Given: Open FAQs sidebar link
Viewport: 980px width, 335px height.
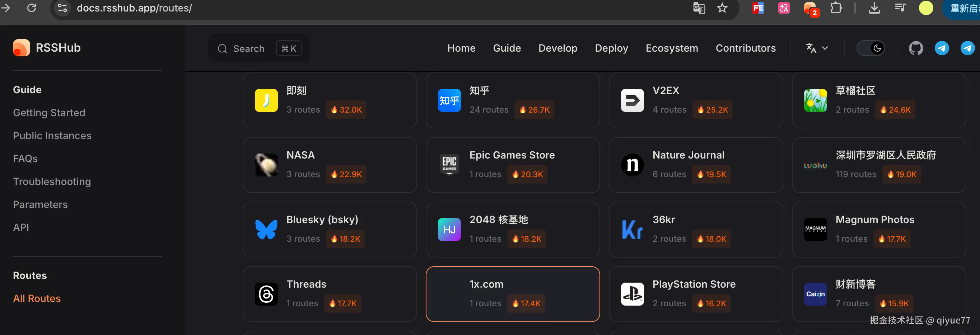Looking at the screenshot, I should (x=25, y=159).
